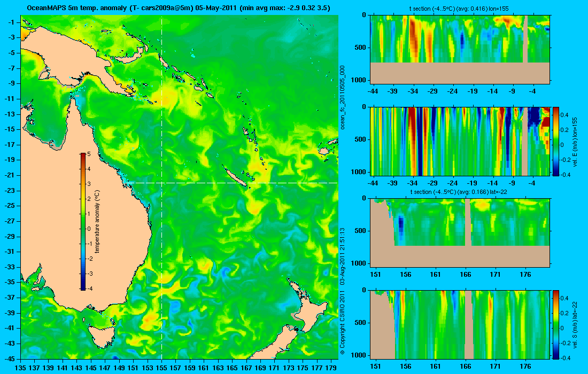Image resolution: width=588 pixels, height=374 pixels.
Task: Click longitude tick label 179 on map axis
Action: click(330, 368)
